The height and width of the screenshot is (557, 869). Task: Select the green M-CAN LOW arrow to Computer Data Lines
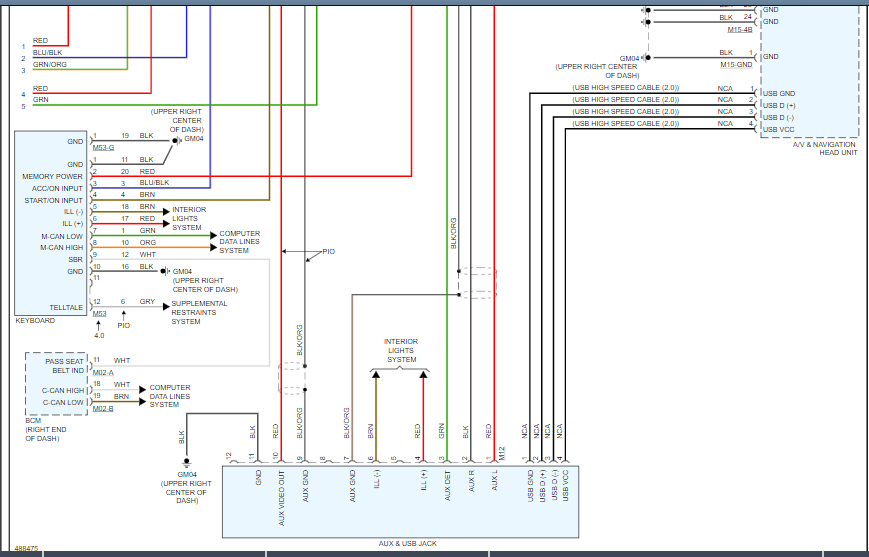coord(213,236)
